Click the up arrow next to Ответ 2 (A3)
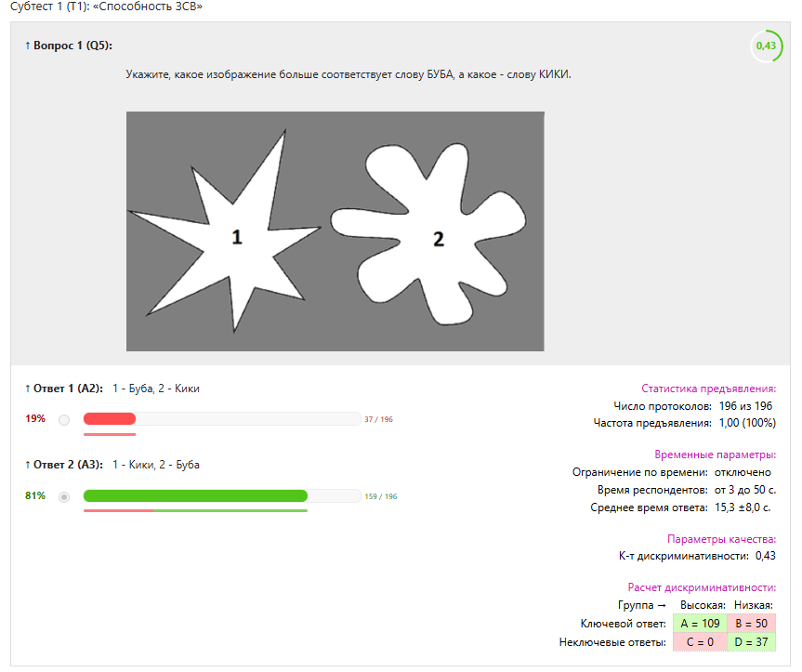 click(28, 465)
